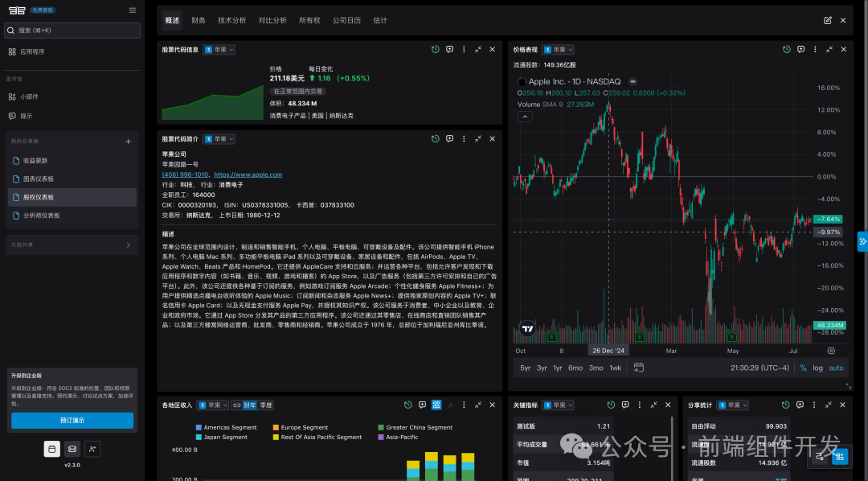This screenshot has height=481, width=868.
Task: Refresh the 价格表现 chart widget
Action: pos(787,49)
